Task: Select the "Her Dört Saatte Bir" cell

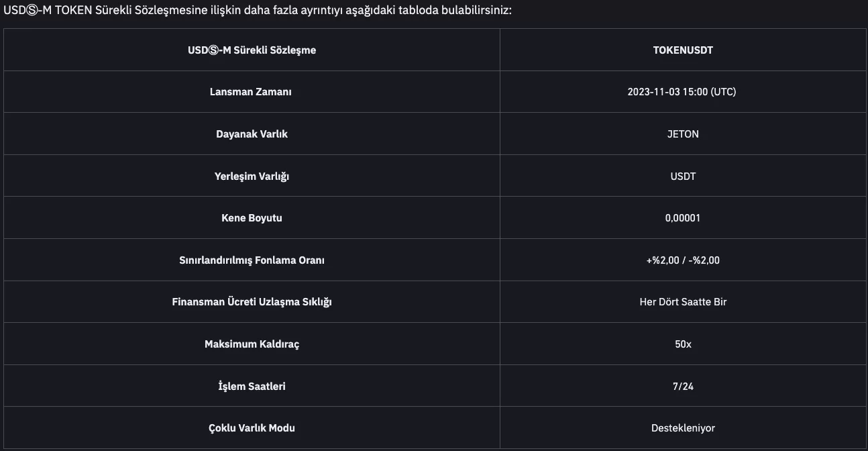Action: coord(683,302)
